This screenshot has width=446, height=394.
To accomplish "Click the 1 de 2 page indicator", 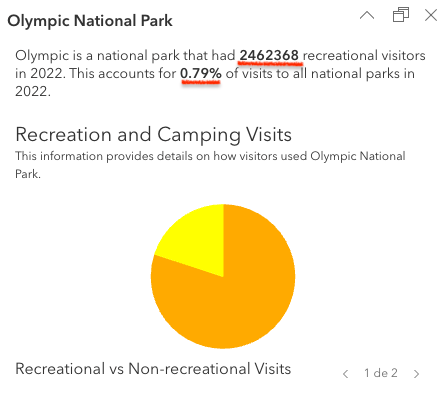I will click(x=381, y=373).
